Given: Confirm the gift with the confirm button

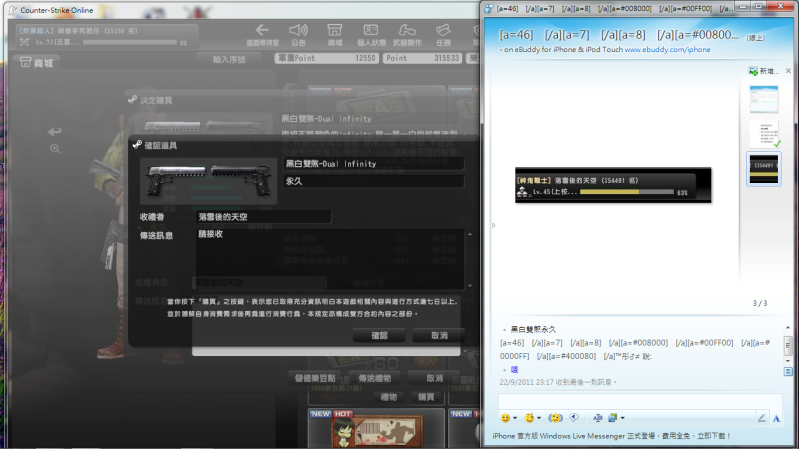Looking at the screenshot, I should [379, 335].
